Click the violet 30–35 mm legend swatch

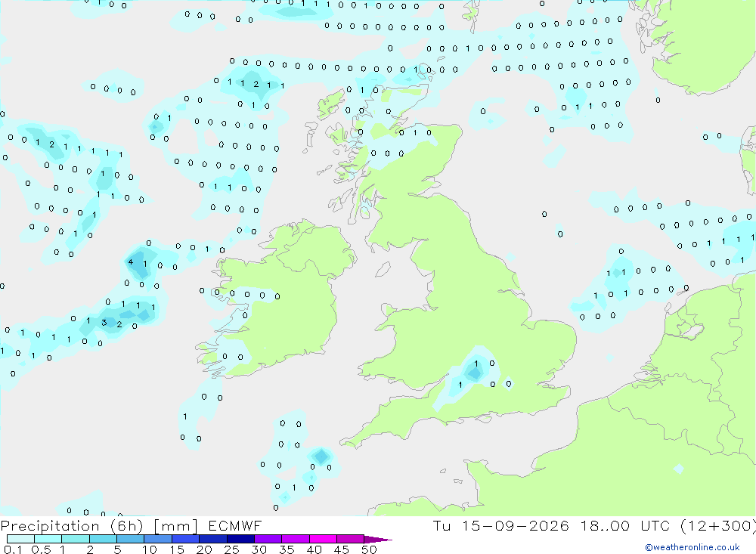click(x=268, y=539)
